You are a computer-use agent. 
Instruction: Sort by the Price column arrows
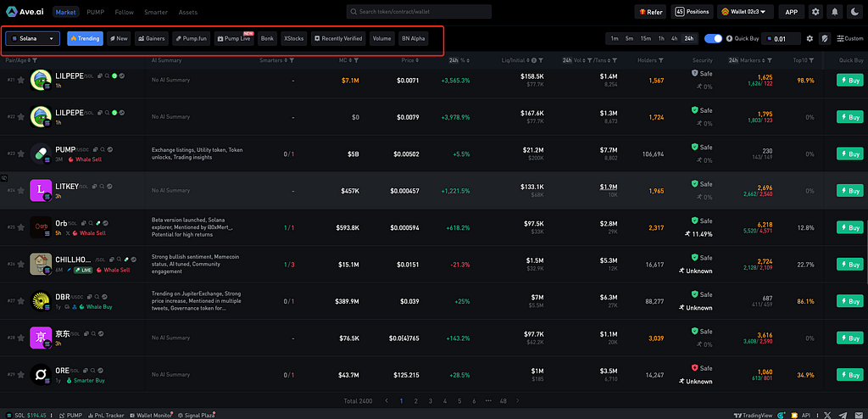[x=419, y=60]
